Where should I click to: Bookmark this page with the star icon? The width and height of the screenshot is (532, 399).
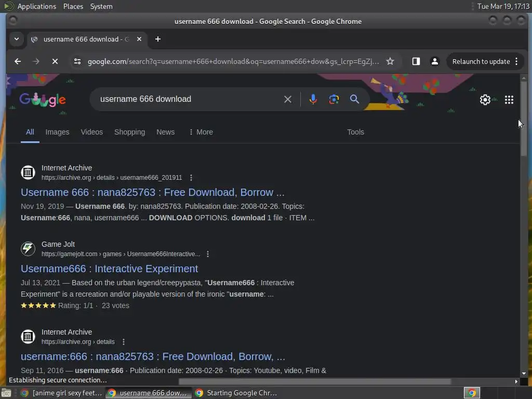click(x=390, y=61)
